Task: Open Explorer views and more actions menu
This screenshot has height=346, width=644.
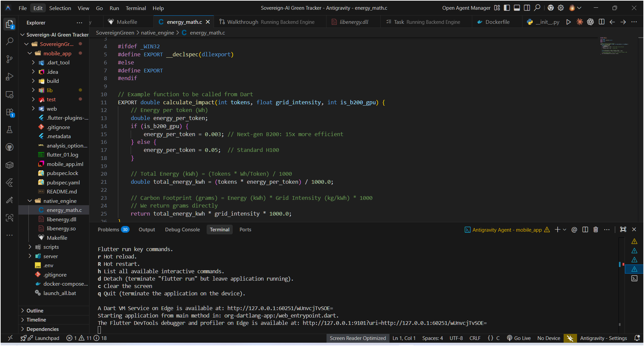Action: click(79, 23)
